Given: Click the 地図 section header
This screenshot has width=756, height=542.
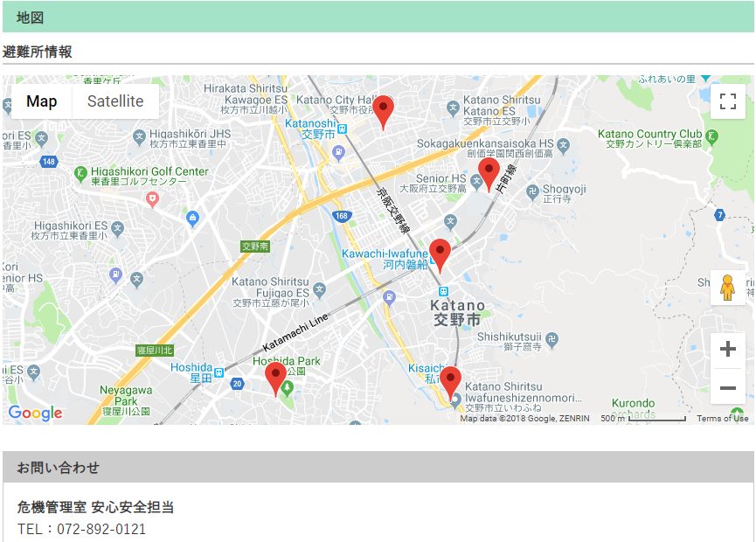Looking at the screenshot, I should pyautogui.click(x=378, y=17).
